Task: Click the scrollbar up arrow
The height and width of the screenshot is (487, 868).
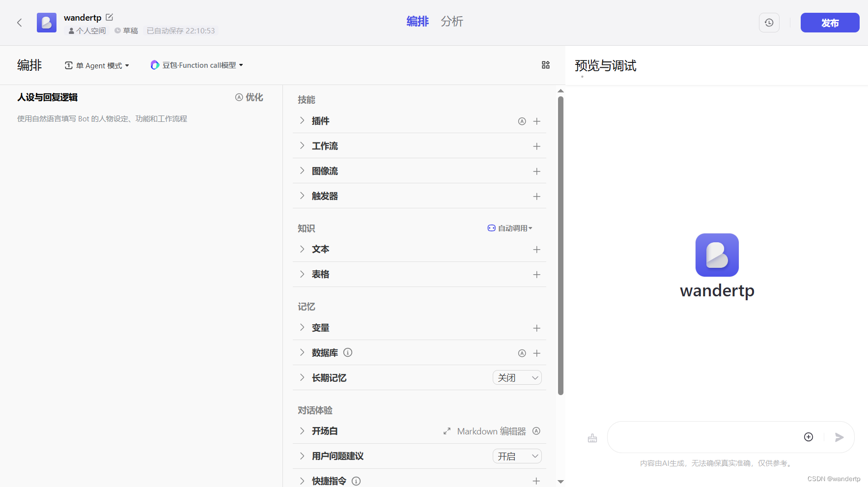Action: click(560, 91)
